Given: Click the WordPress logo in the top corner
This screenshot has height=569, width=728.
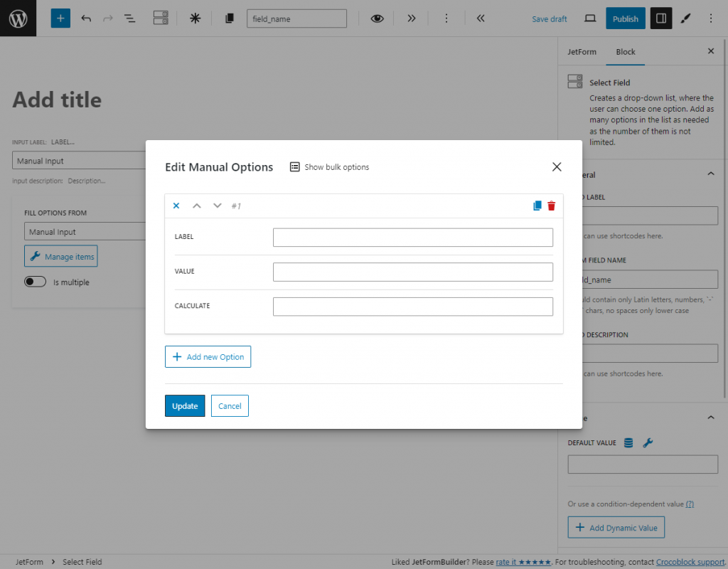Looking at the screenshot, I should (x=17, y=17).
